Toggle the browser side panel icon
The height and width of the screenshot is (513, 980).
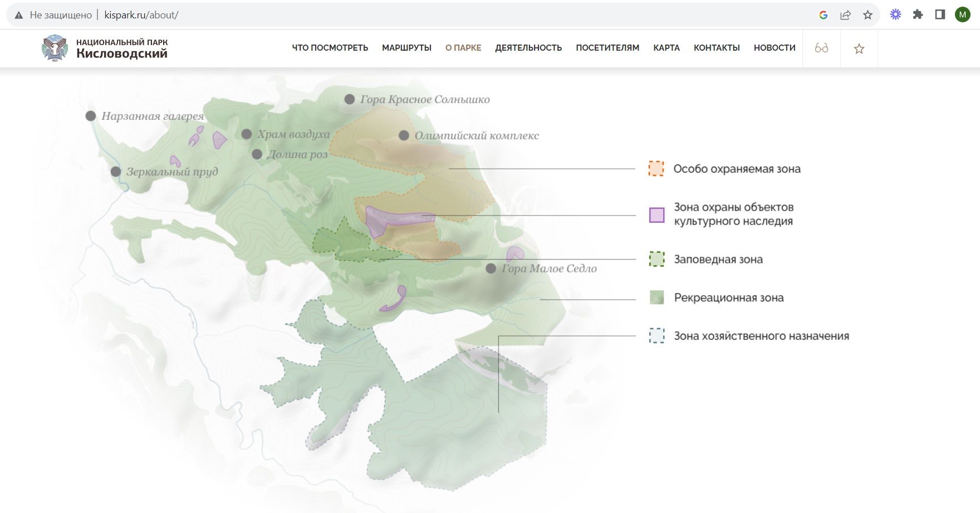940,15
